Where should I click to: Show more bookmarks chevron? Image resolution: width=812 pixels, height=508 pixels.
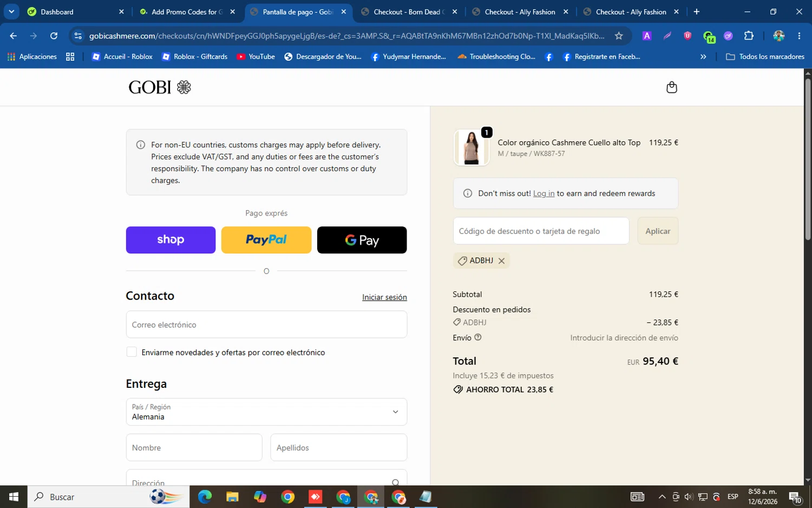(703, 56)
